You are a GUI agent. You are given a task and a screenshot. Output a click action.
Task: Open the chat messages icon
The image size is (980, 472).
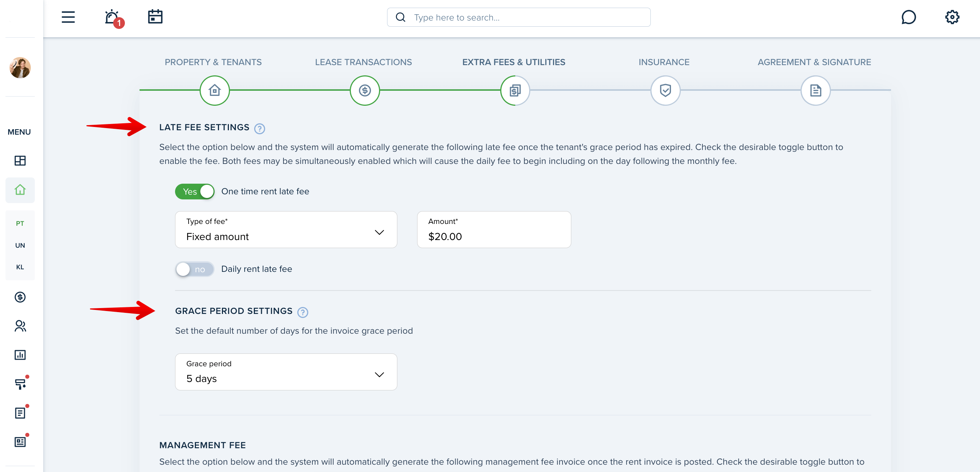coord(909,17)
